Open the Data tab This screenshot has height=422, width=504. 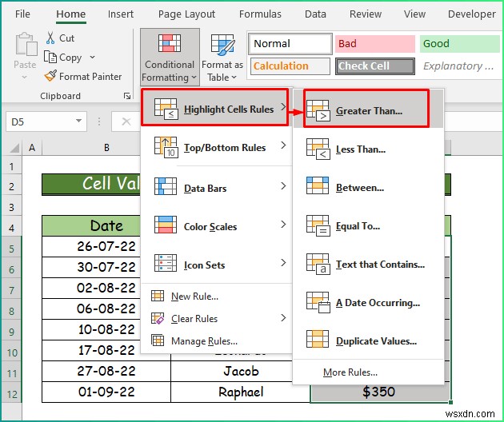315,14
